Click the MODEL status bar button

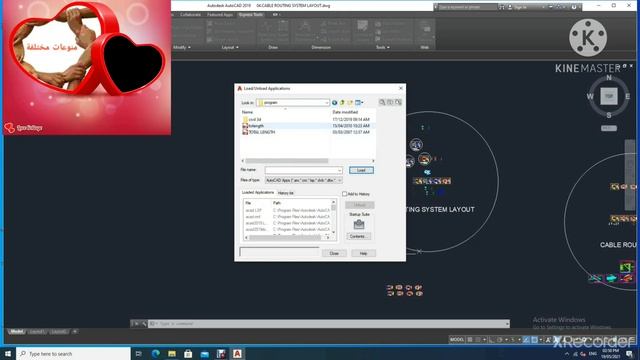[x=457, y=340]
